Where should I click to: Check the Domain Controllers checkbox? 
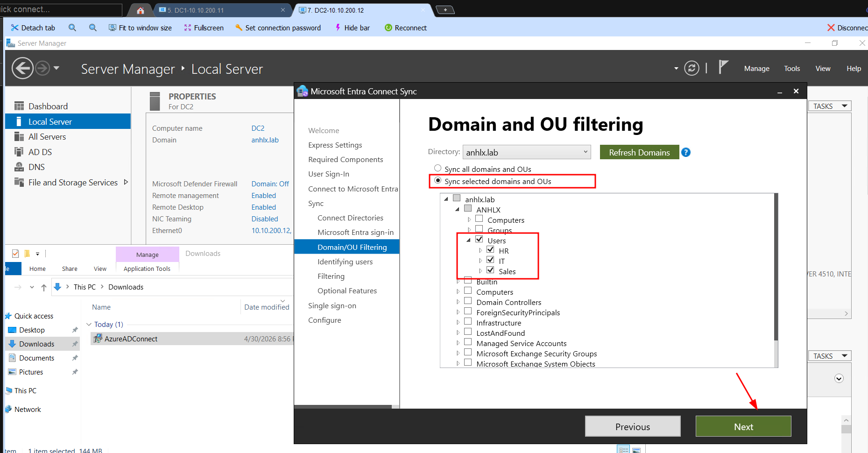tap(468, 301)
